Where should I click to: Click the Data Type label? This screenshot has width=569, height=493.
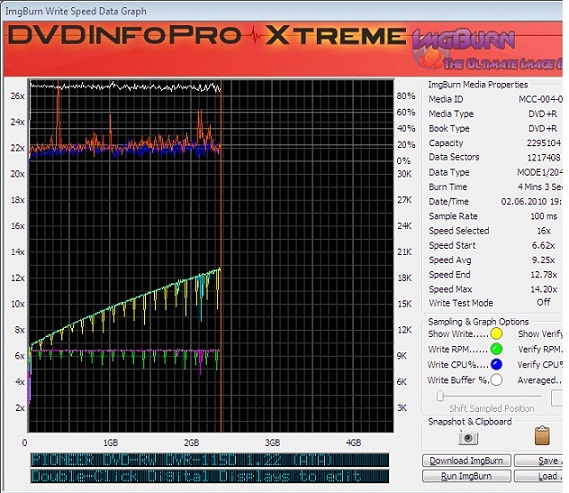coord(449,172)
